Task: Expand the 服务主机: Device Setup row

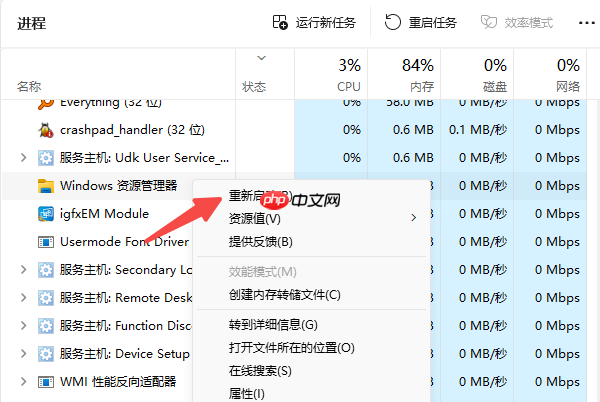Action: [x=23, y=353]
